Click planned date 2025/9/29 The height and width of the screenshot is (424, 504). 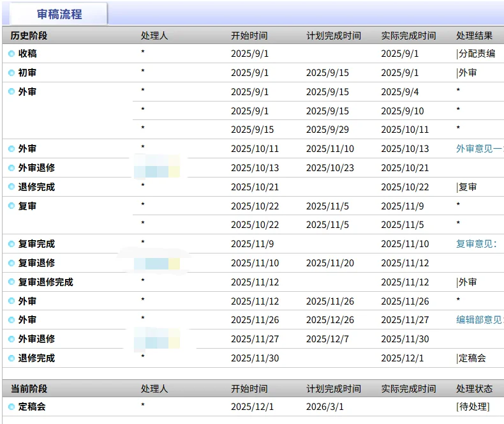[x=327, y=130]
